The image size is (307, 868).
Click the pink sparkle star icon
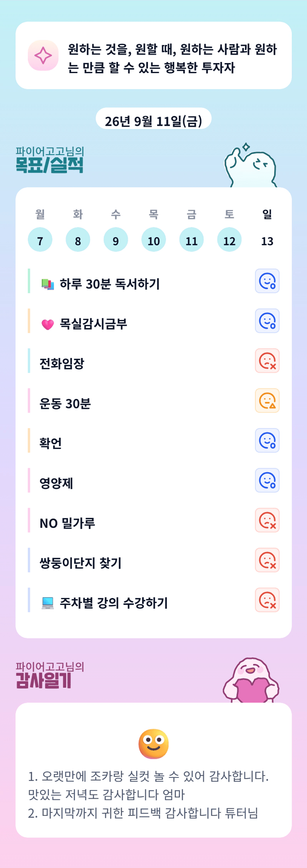tap(43, 55)
